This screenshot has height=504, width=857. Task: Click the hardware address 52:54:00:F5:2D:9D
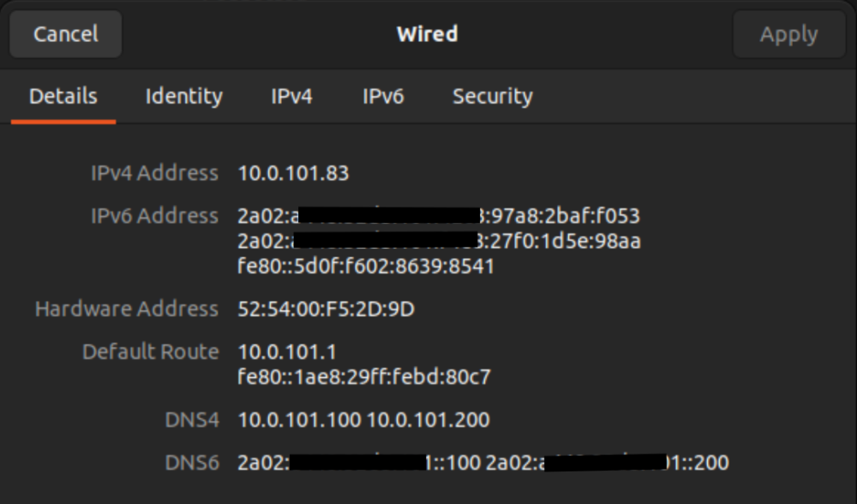pyautogui.click(x=327, y=309)
